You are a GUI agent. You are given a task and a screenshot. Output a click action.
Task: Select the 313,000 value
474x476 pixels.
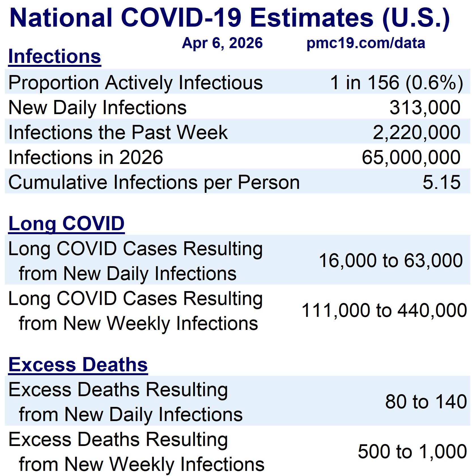[425, 108]
